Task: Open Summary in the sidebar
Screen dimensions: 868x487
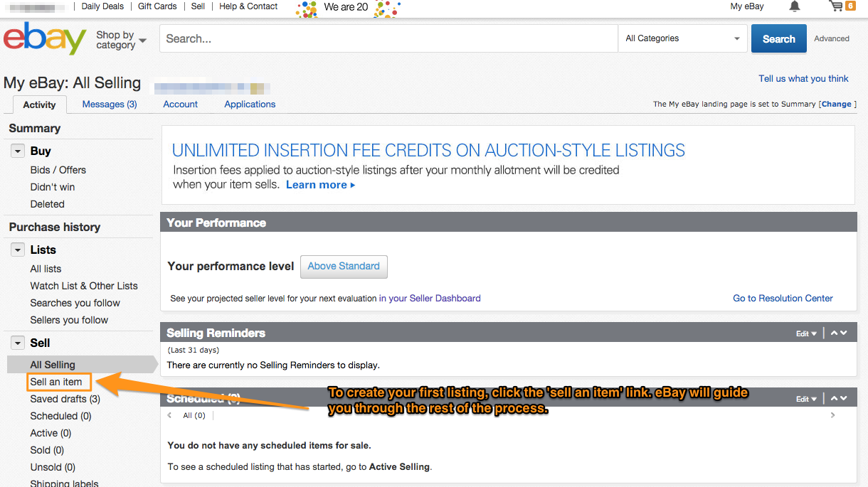Action: pyautogui.click(x=35, y=129)
